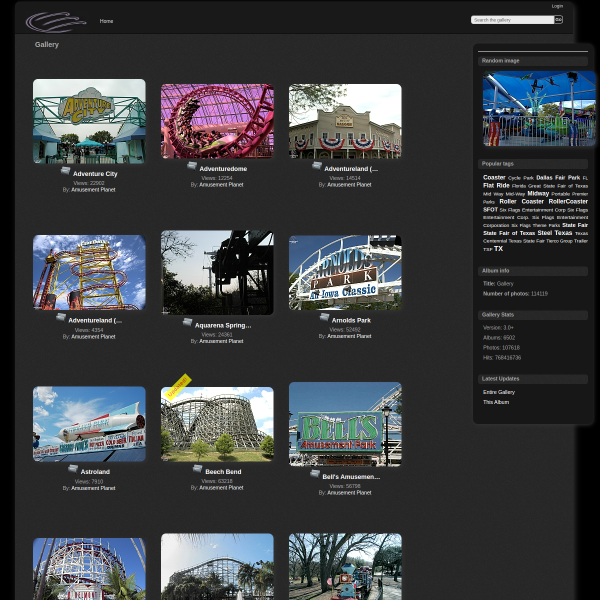Click Amusement Planet under Arnolds Park
The height and width of the screenshot is (600, 600).
click(x=349, y=336)
